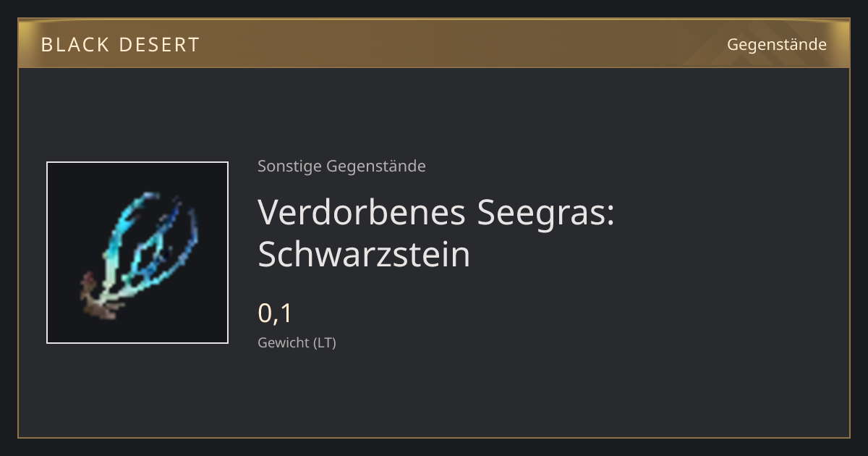This screenshot has height=456, width=868.
Task: Click the (LT) unit text
Action: click(325, 343)
